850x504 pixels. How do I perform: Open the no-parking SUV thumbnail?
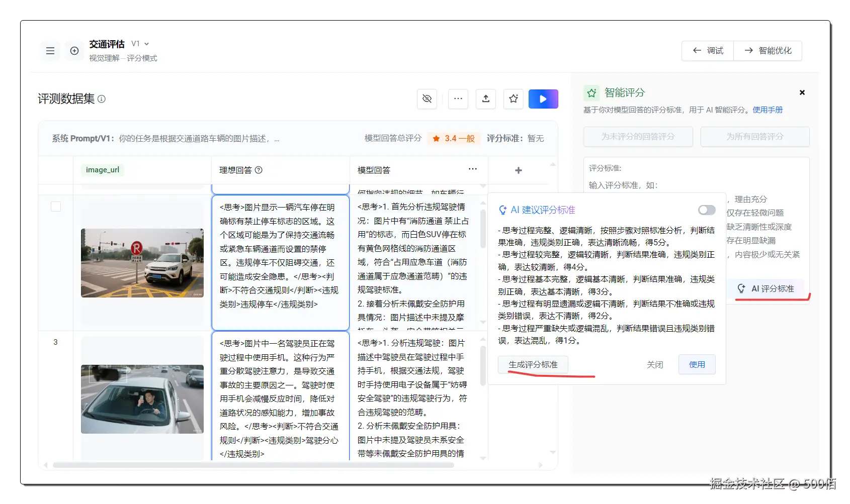point(142,263)
